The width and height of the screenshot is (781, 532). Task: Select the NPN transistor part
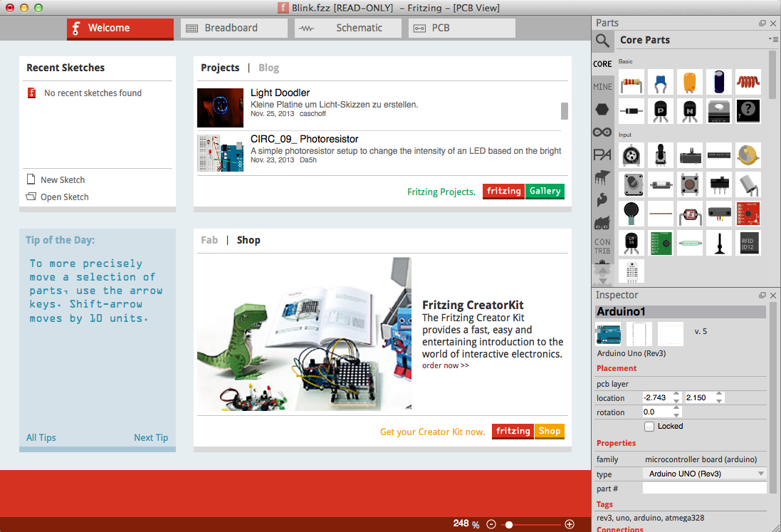click(690, 111)
